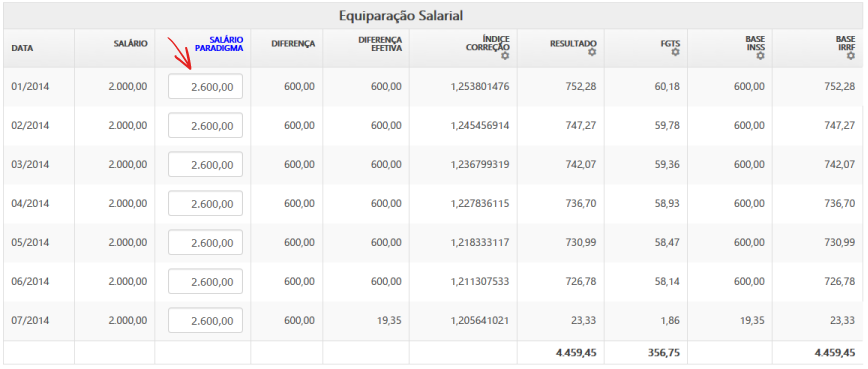Viewport: 868px width, 369px height.
Task: Edit the 04/2014 Salário Paradigma field
Action: (x=205, y=204)
